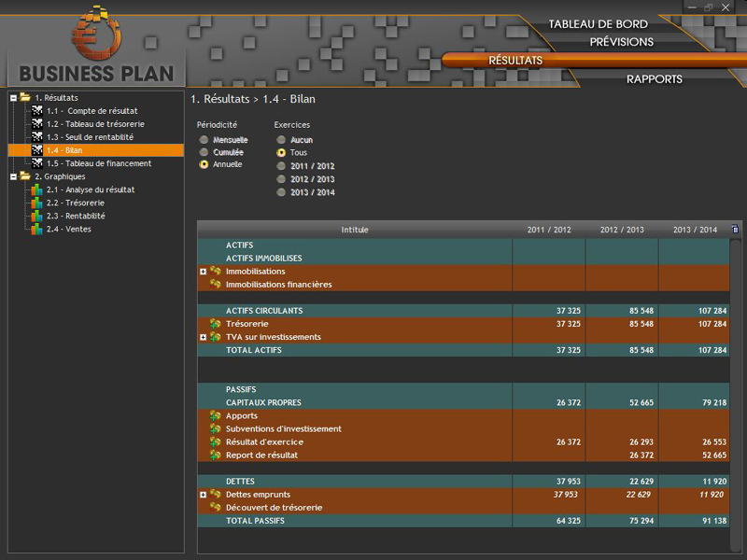Open the Tableau de bord tab
This screenshot has width=747, height=560.
[x=598, y=24]
